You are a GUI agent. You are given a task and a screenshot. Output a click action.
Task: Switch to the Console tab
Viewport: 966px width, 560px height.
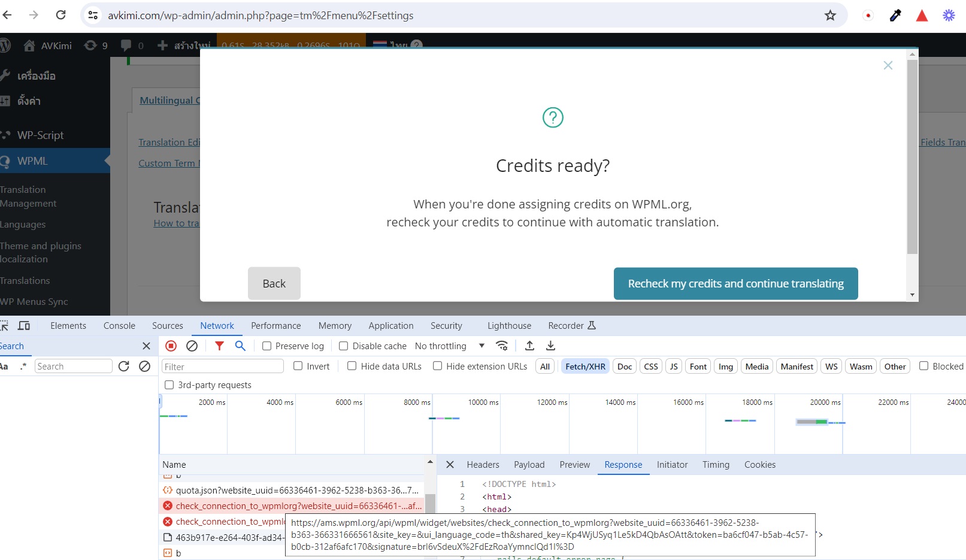pyautogui.click(x=119, y=326)
